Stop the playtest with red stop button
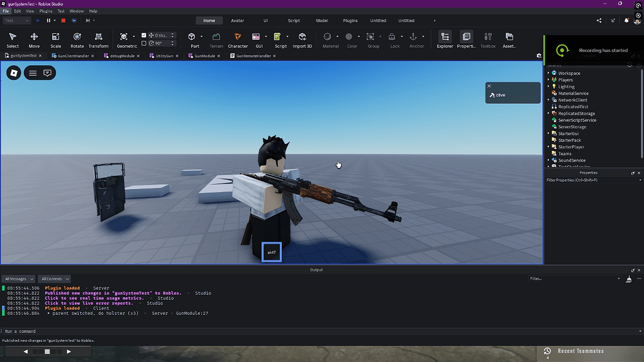The width and height of the screenshot is (644, 362). [x=63, y=21]
